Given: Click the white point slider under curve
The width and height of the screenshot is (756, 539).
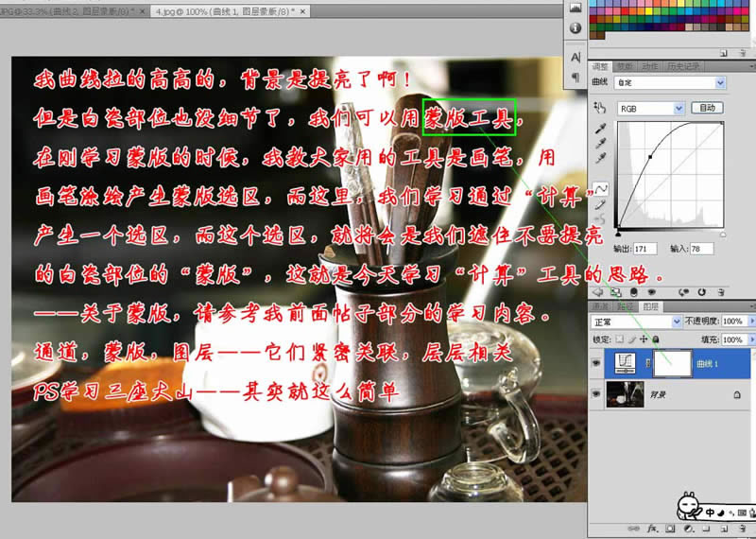Looking at the screenshot, I should tap(723, 234).
